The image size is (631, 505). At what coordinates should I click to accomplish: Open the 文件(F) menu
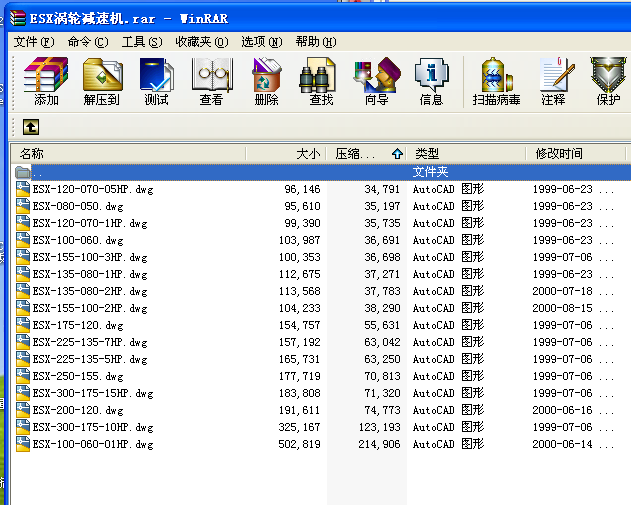point(34,41)
